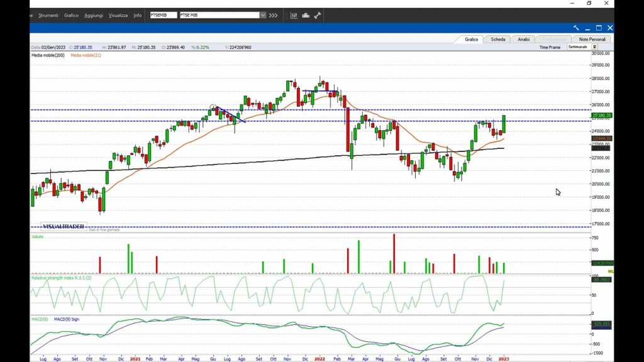The image size is (644, 362).
Task: Select the hammer tools toolbar icon
Action: [x=318, y=15]
